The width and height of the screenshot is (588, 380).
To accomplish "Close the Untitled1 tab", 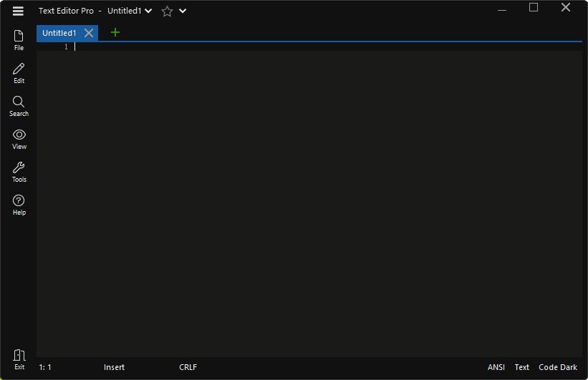I will tap(89, 33).
